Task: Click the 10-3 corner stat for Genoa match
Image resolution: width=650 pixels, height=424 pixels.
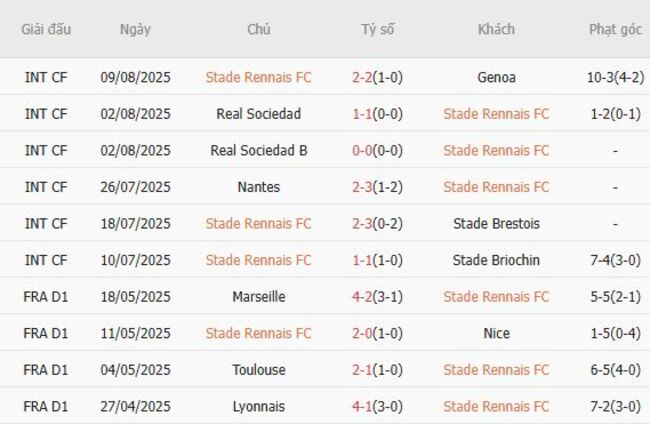Action: 602,77
